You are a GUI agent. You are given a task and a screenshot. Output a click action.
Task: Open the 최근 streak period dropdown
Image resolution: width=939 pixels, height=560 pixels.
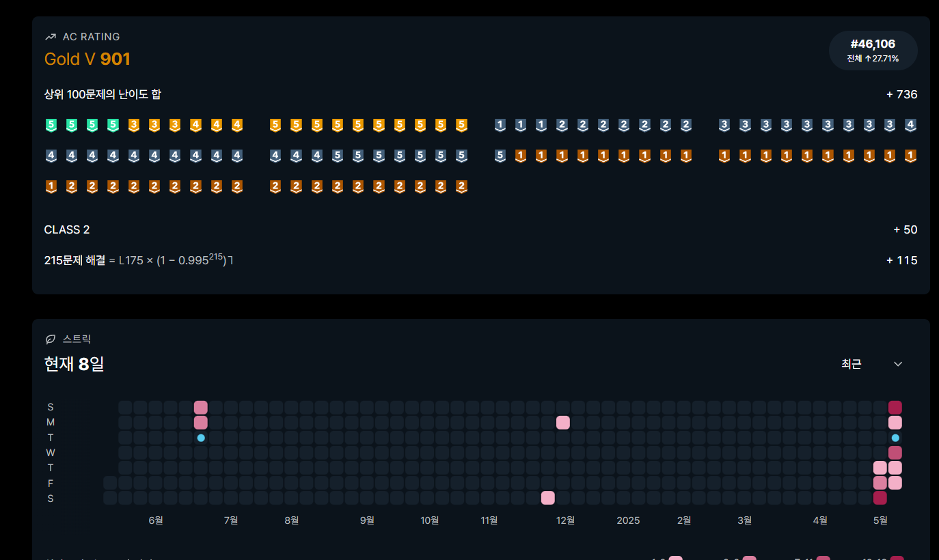point(872,364)
